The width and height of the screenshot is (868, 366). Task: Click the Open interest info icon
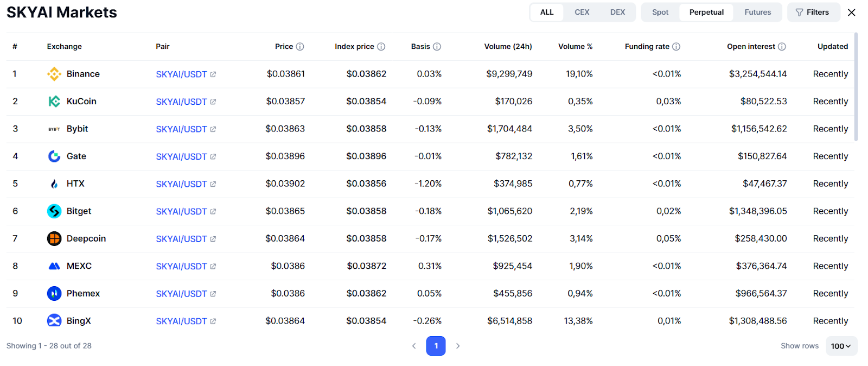point(782,47)
